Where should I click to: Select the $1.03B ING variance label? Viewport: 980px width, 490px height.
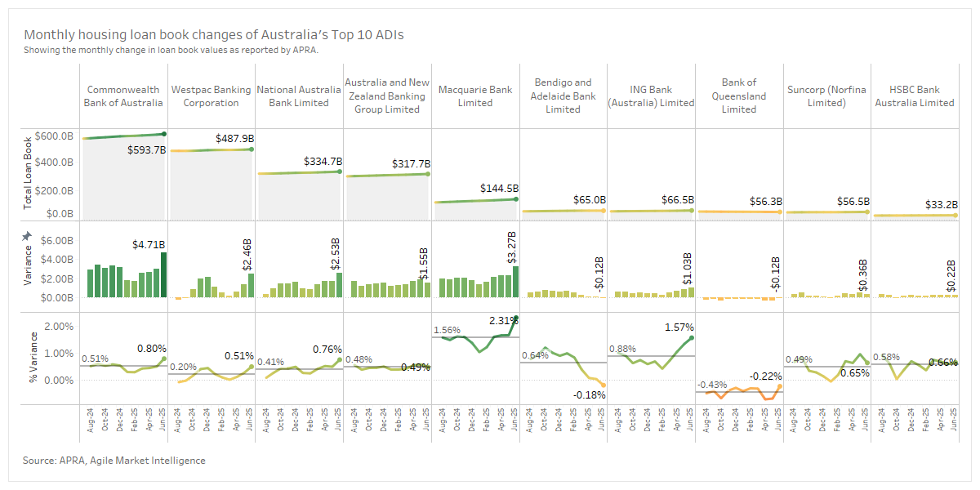688,269
